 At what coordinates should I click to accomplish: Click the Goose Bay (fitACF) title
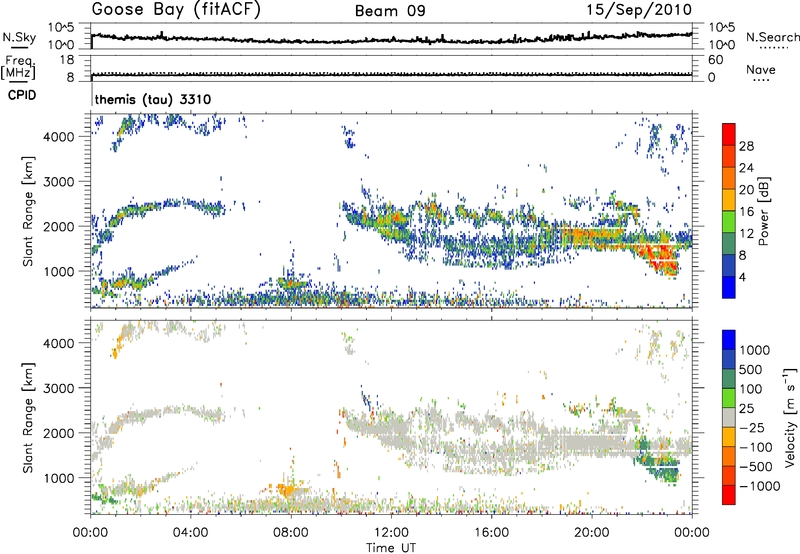(x=176, y=10)
